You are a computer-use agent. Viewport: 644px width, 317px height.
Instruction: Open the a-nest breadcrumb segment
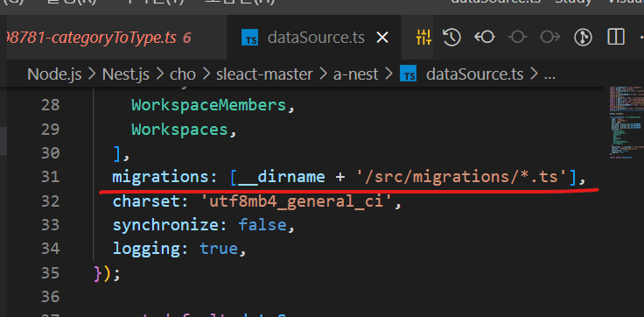coord(355,74)
